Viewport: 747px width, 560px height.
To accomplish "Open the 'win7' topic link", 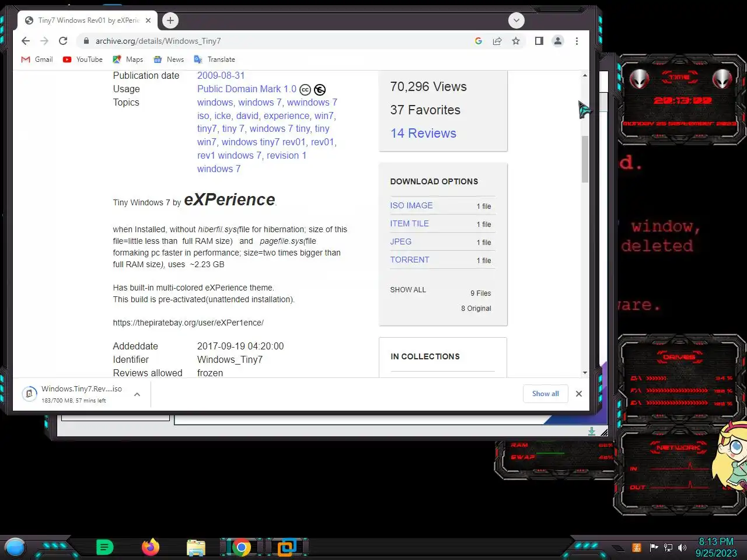I will tap(324, 116).
